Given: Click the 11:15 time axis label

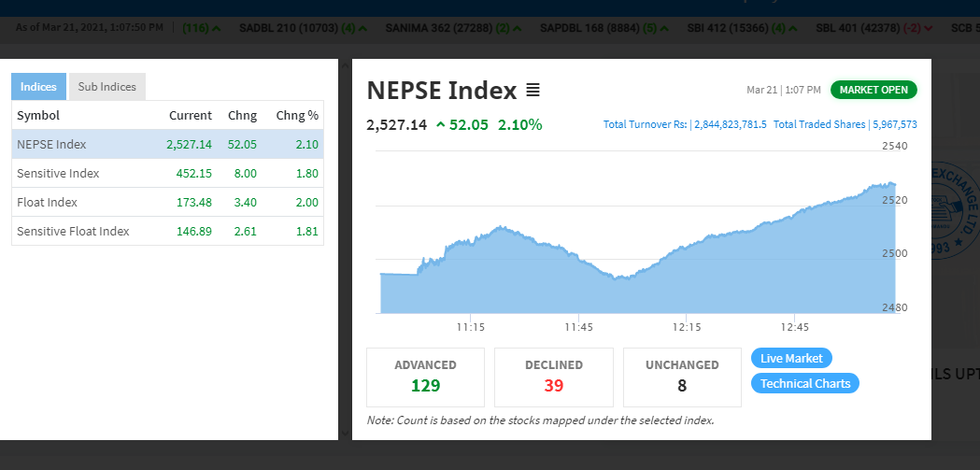Looking at the screenshot, I should [471, 327].
